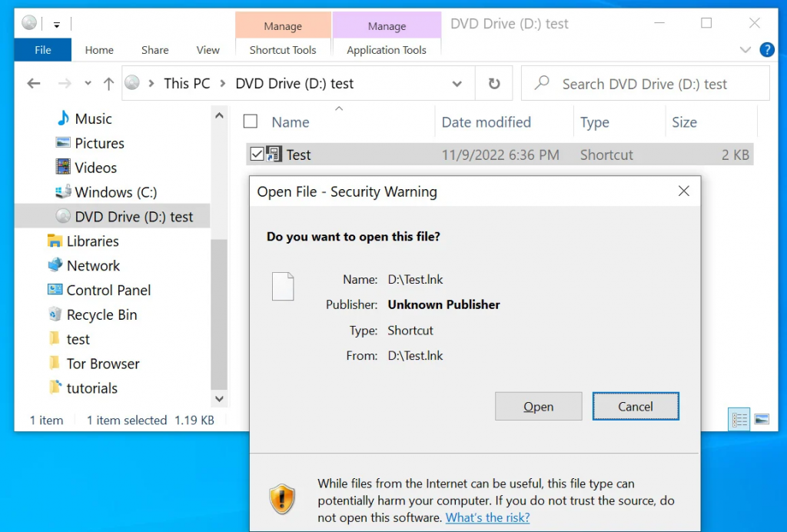
Task: Expand the ribbon using the chevron
Action: pyautogui.click(x=745, y=50)
